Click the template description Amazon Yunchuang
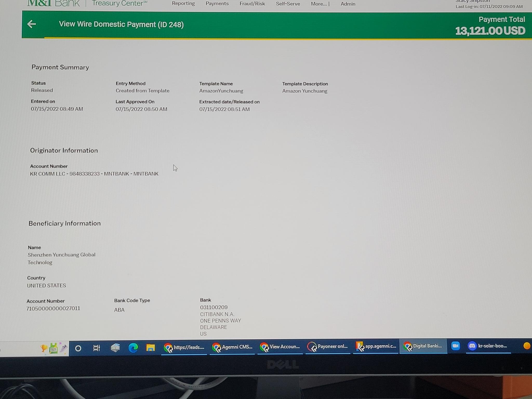The height and width of the screenshot is (399, 532). tap(305, 91)
